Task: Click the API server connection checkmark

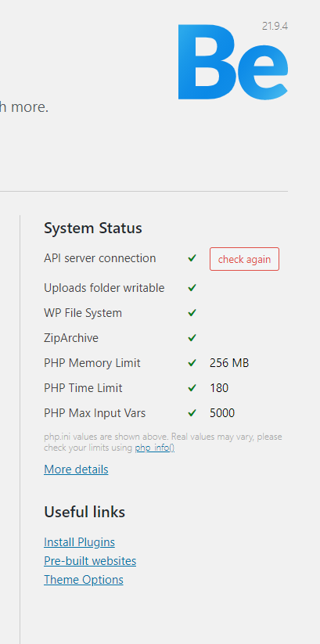Action: (192, 258)
